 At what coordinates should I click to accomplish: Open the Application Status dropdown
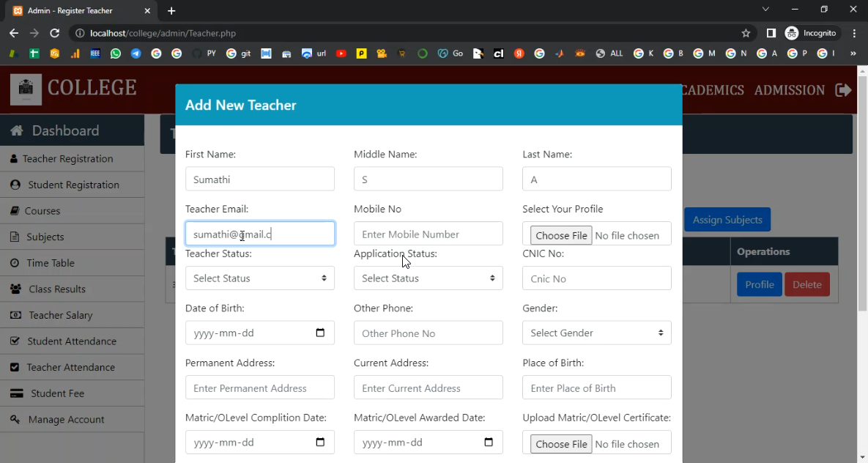click(429, 278)
